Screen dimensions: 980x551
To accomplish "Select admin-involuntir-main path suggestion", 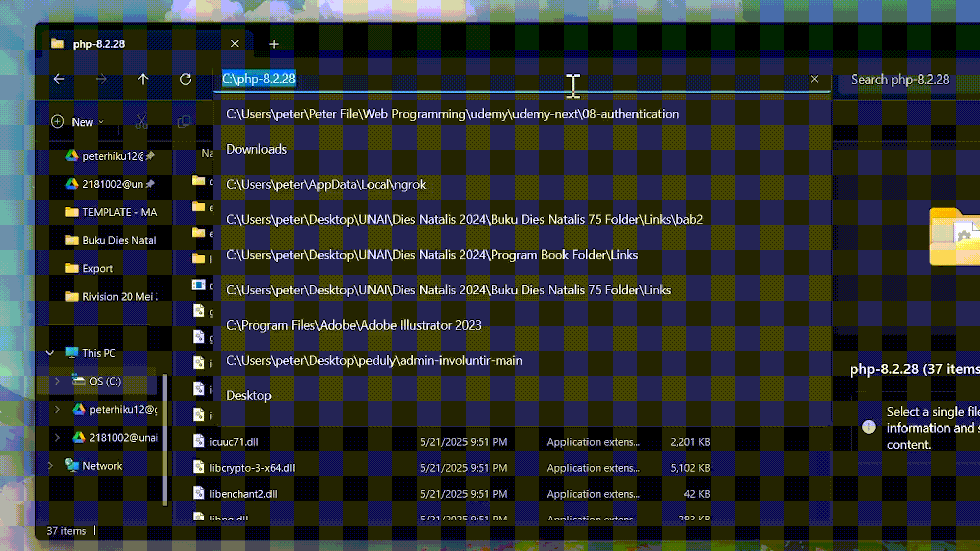I will tap(522, 360).
